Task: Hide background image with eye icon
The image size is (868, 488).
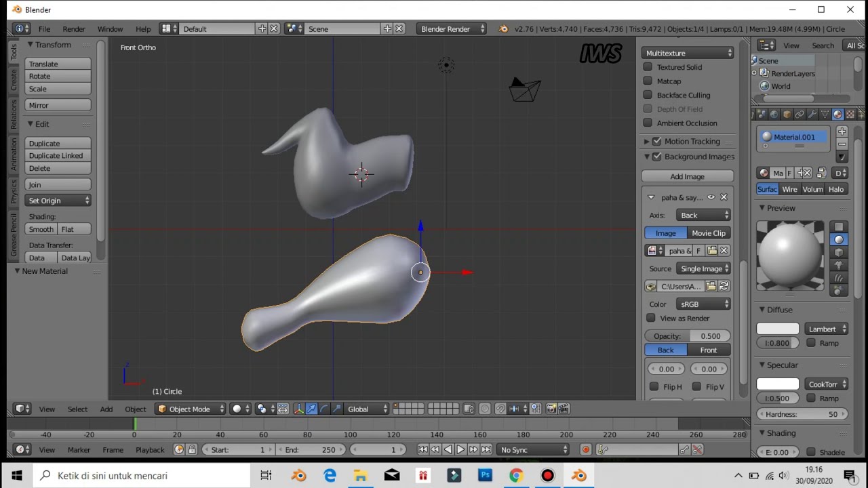Action: [711, 197]
